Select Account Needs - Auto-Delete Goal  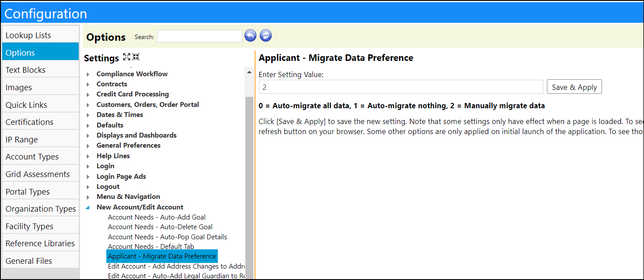[x=160, y=227]
